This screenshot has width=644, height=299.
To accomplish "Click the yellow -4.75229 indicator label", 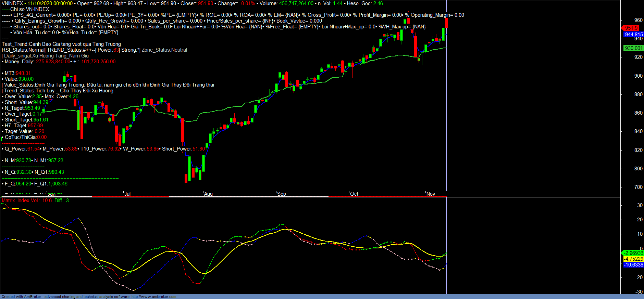I will (x=633, y=259).
